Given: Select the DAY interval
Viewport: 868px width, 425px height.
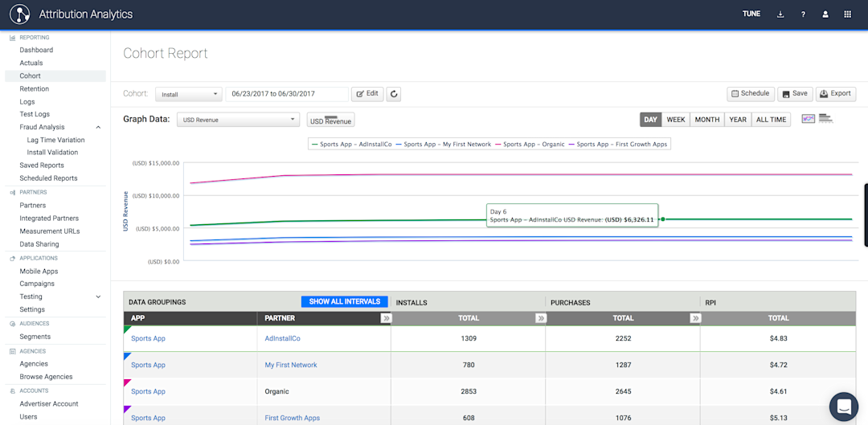Looking at the screenshot, I should (x=650, y=120).
